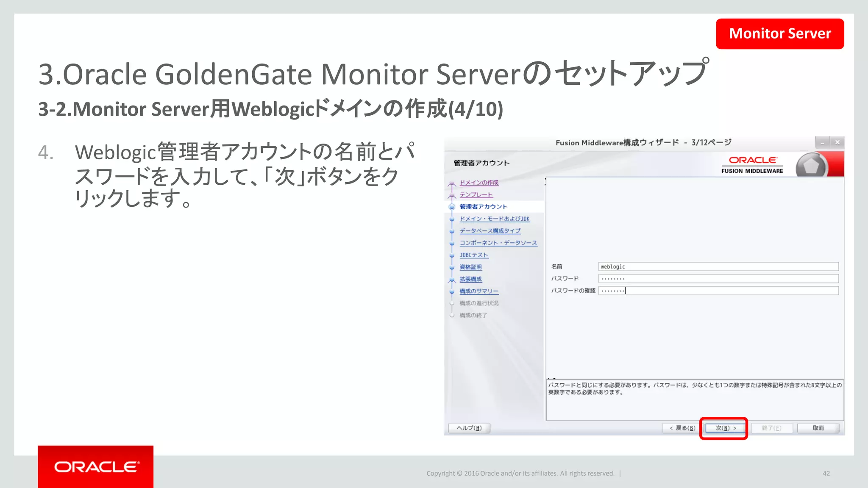Click step marker beside 資格証明
The image size is (868, 488).
pyautogui.click(x=452, y=267)
